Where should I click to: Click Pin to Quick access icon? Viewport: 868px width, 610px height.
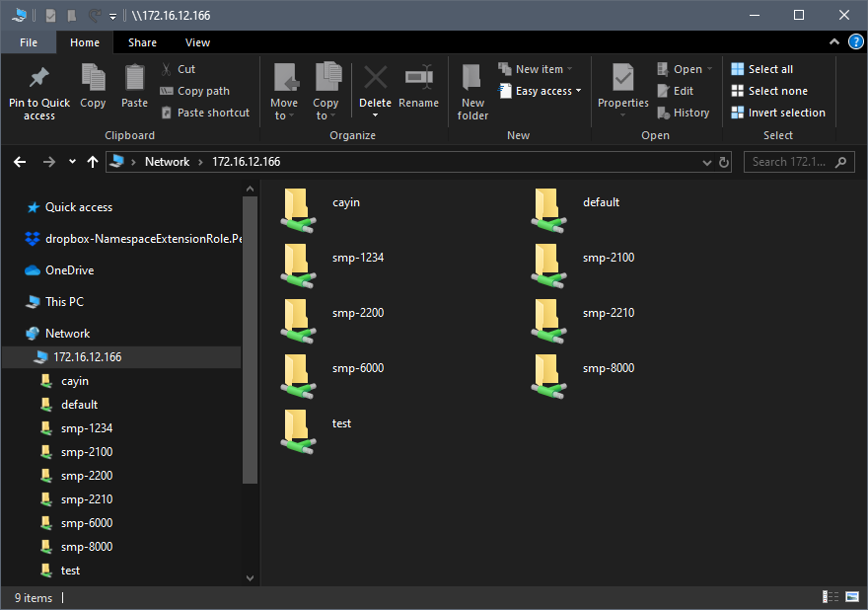pyautogui.click(x=38, y=78)
